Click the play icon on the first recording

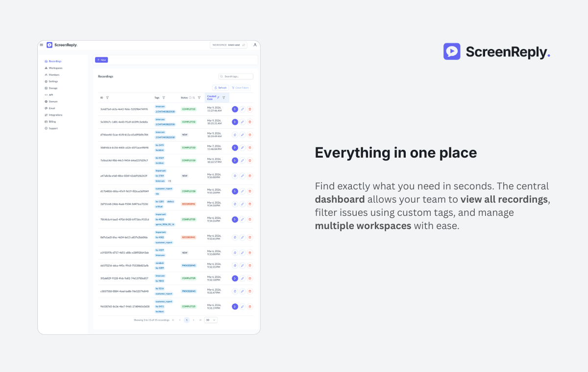pyautogui.click(x=235, y=109)
